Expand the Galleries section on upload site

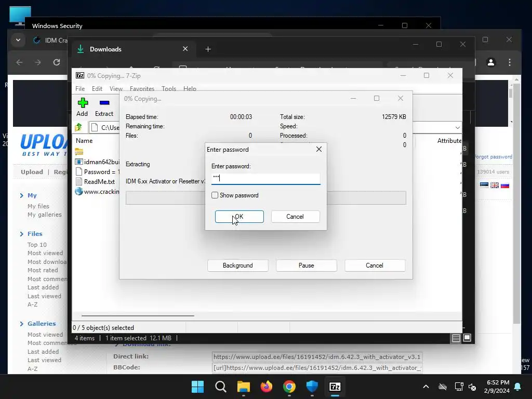pyautogui.click(x=22, y=324)
